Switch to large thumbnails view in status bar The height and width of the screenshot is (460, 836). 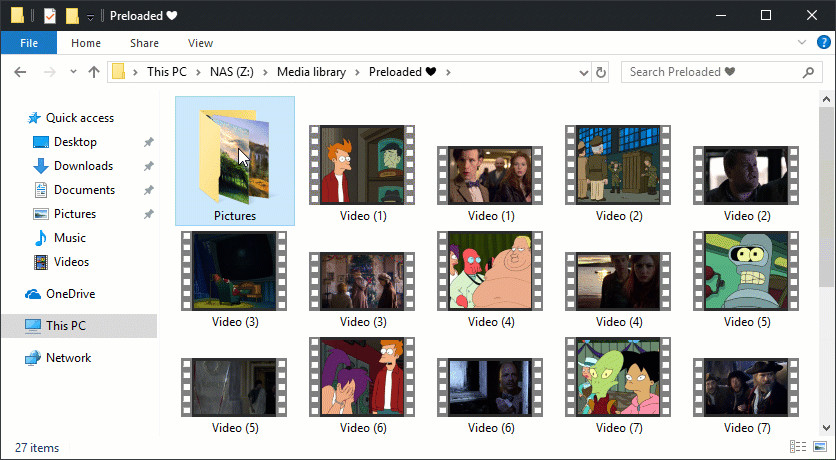point(820,447)
